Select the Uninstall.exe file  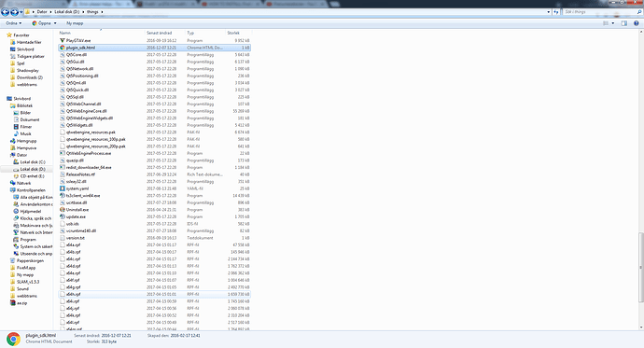[77, 210]
